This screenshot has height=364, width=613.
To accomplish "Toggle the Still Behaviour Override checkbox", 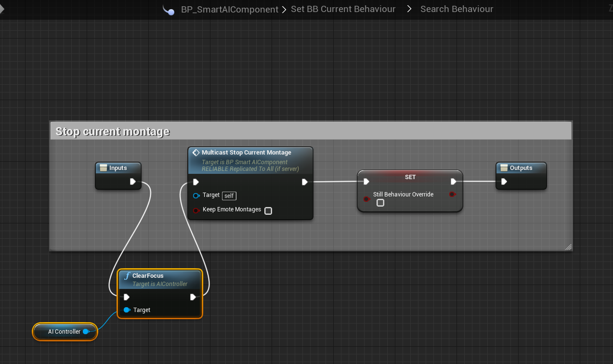I will (x=380, y=203).
